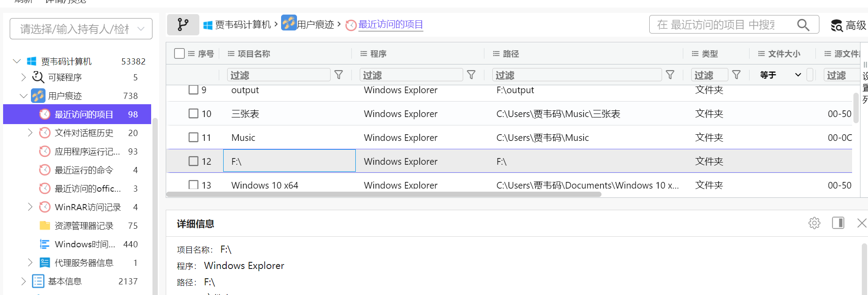
Task: Click the branch tree icon button
Action: (x=183, y=25)
